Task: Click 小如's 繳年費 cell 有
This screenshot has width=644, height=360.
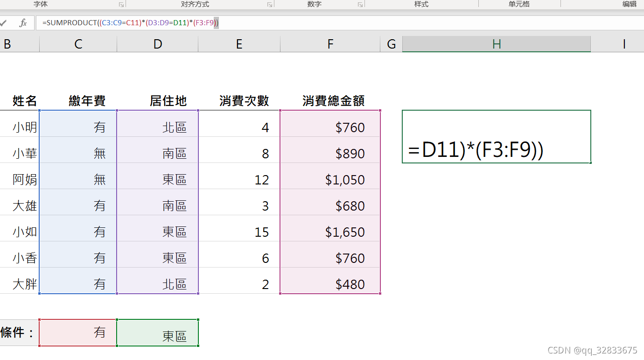Action: click(x=78, y=228)
